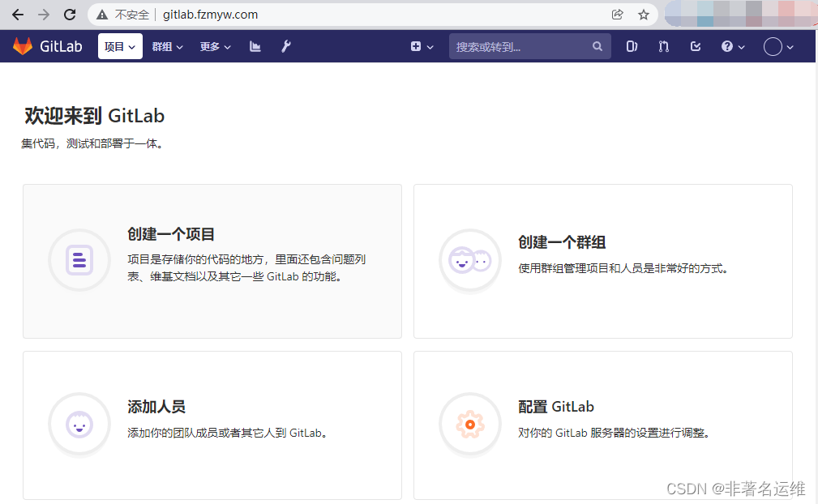The height and width of the screenshot is (504, 818).
Task: Go forward with browser forward arrow
Action: 44,15
